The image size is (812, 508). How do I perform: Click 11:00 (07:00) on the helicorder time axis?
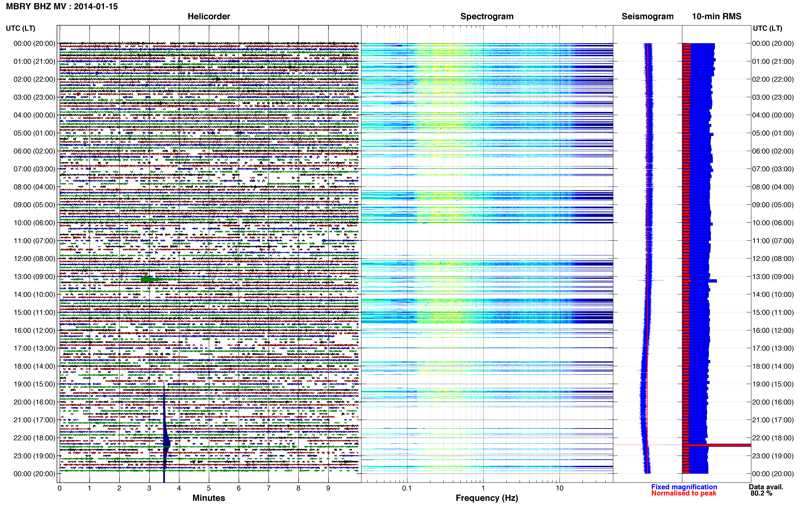(x=34, y=241)
